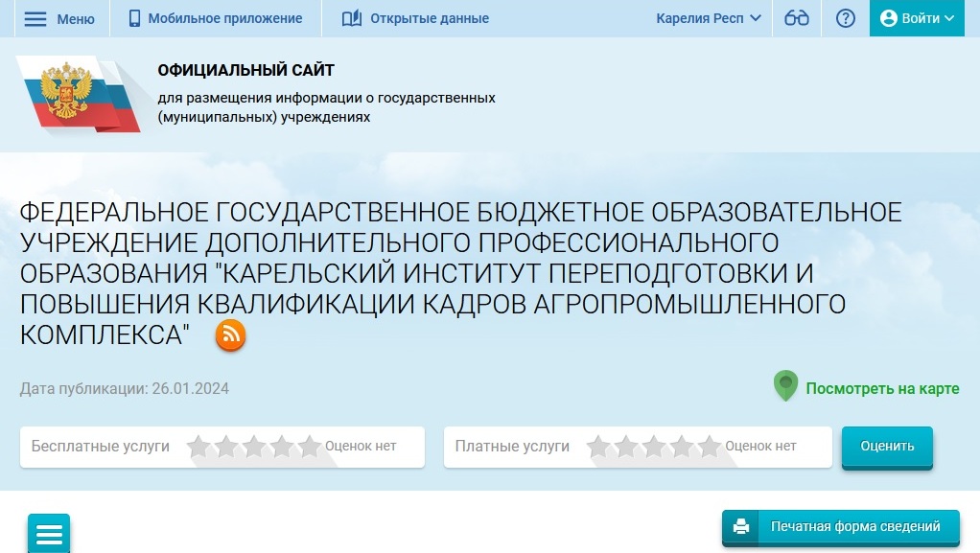Expand the blue side menu hamburger button
This screenshot has height=553, width=980.
[x=49, y=534]
